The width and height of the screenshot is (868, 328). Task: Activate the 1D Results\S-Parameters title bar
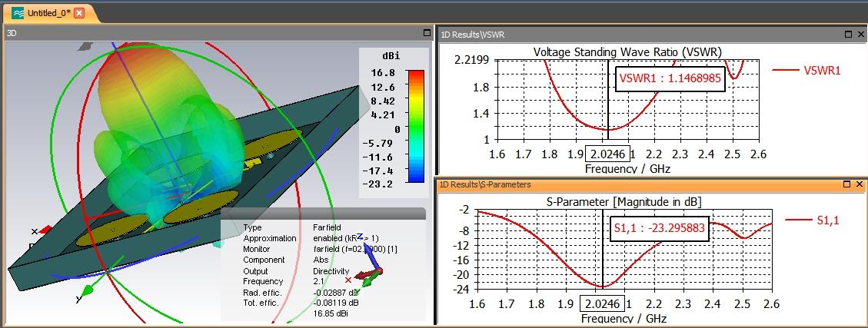point(652,184)
